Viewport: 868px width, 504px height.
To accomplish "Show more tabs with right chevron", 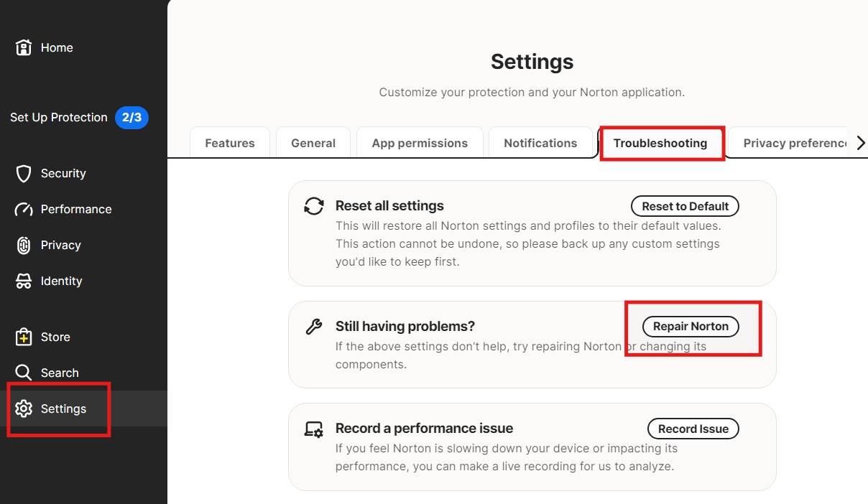I will point(861,143).
